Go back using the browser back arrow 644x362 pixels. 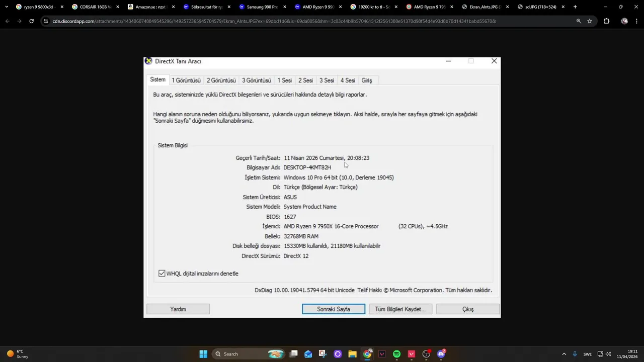point(8,21)
